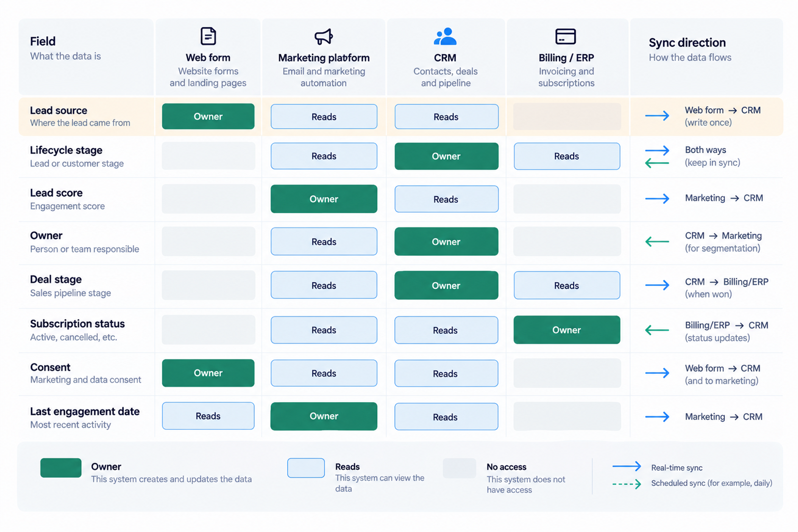The image size is (798, 532).
Task: Click the 'Field' column heading
Action: click(x=43, y=41)
